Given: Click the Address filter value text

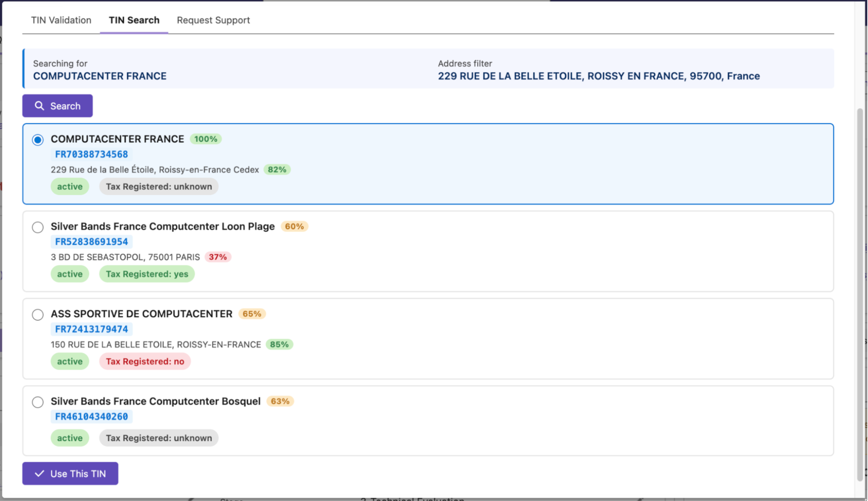Looking at the screenshot, I should point(599,76).
